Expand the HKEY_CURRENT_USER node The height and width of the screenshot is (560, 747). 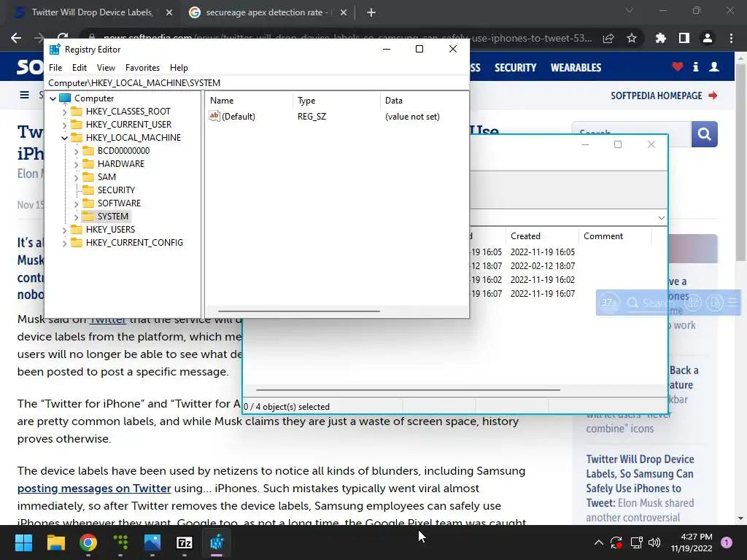[65, 125]
